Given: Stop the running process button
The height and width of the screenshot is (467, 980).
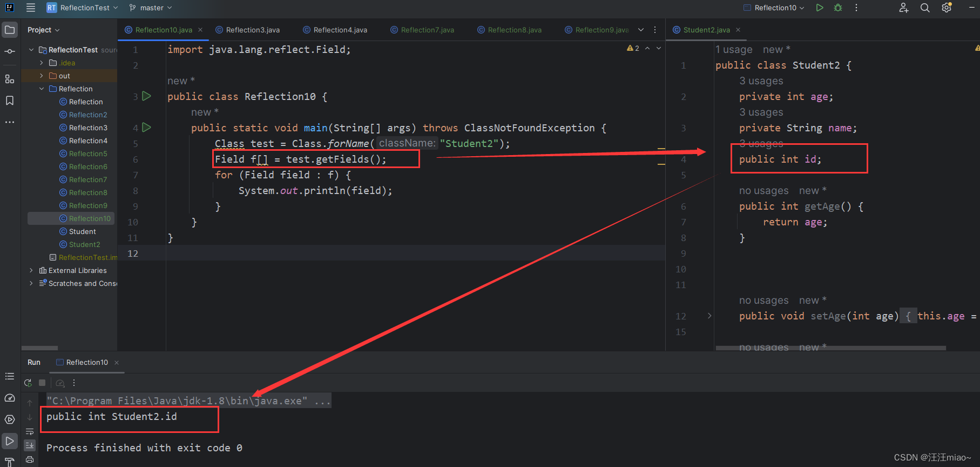Looking at the screenshot, I should tap(42, 383).
